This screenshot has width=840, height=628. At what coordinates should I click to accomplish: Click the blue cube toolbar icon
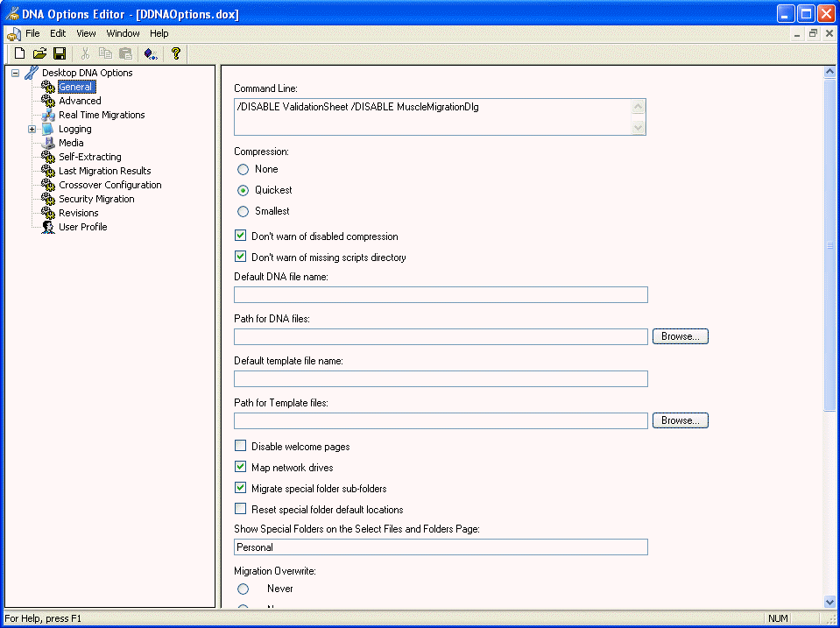coord(151,53)
